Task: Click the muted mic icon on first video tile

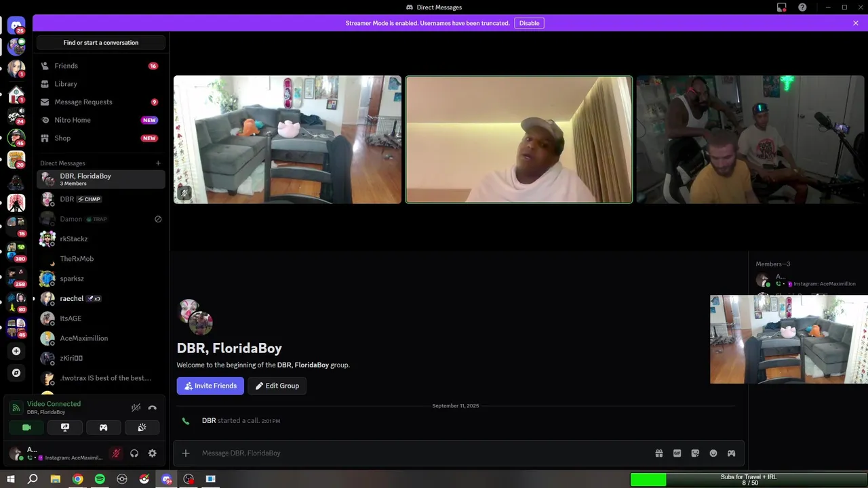Action: pos(184,193)
